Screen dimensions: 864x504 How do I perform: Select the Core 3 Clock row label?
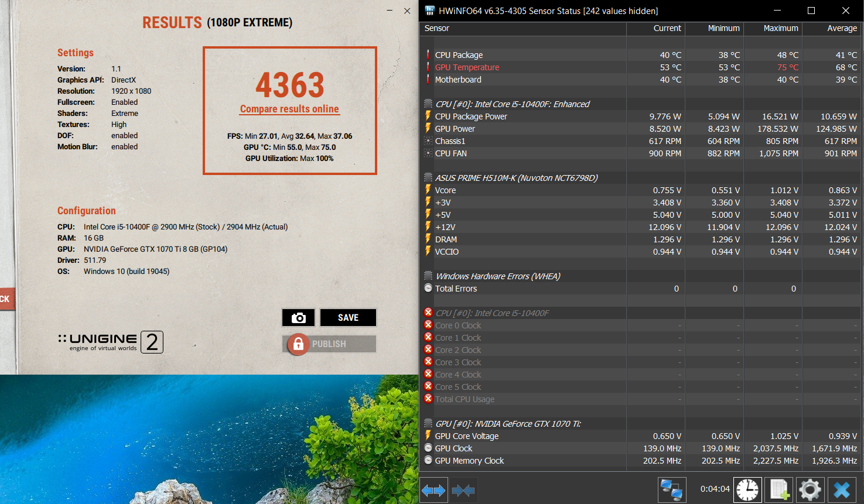[x=458, y=362]
